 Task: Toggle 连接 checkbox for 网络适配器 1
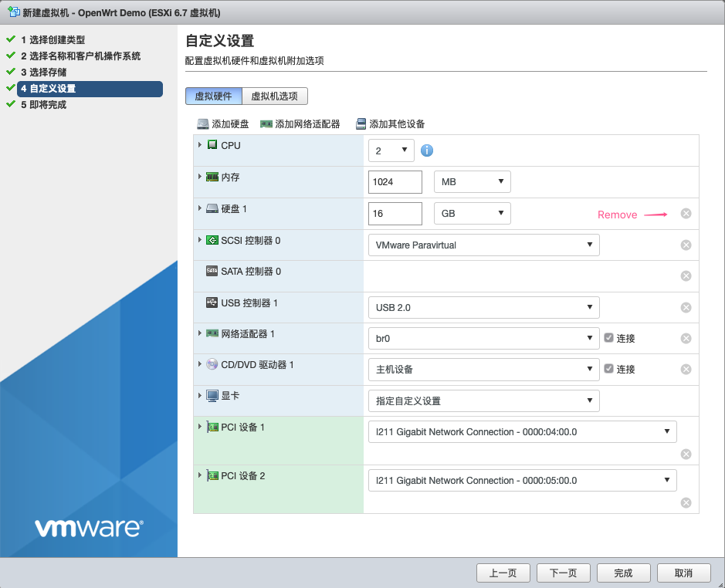[609, 338]
